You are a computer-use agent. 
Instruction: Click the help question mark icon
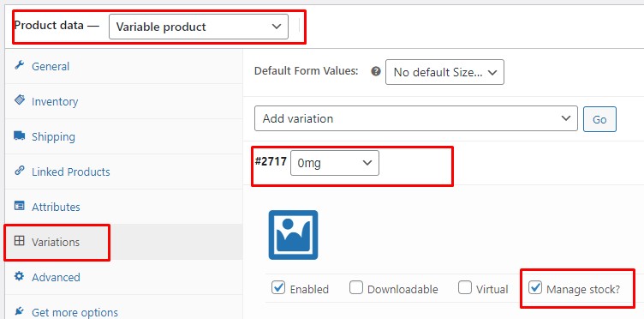375,71
